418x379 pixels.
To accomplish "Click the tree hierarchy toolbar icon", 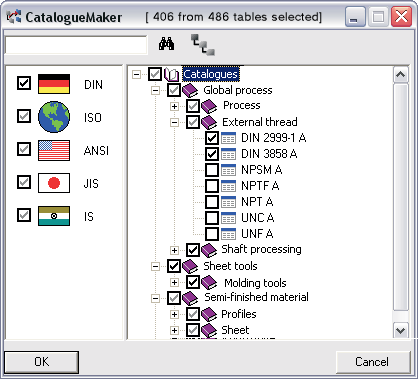I will tap(203, 45).
